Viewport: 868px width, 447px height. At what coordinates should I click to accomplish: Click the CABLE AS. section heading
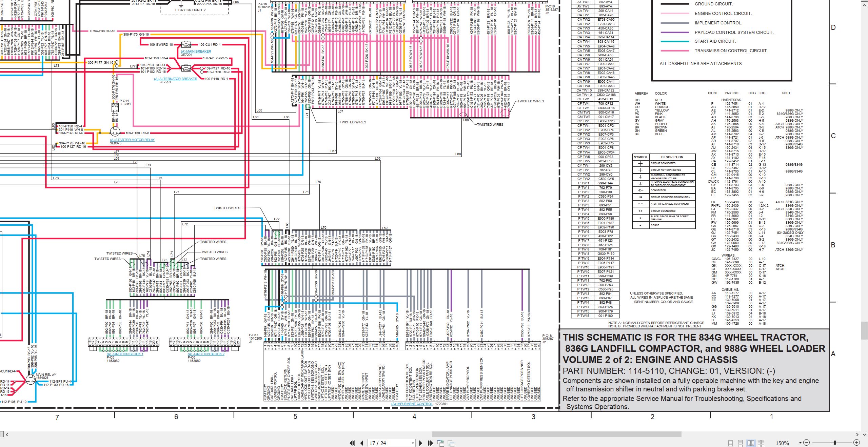pyautogui.click(x=730, y=290)
